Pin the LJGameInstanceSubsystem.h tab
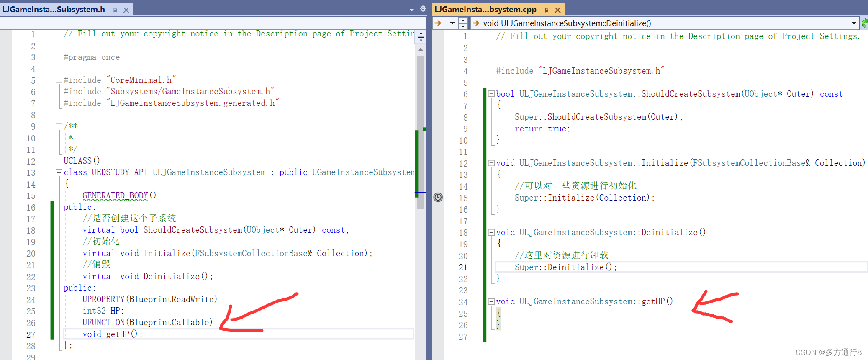 pyautogui.click(x=115, y=10)
